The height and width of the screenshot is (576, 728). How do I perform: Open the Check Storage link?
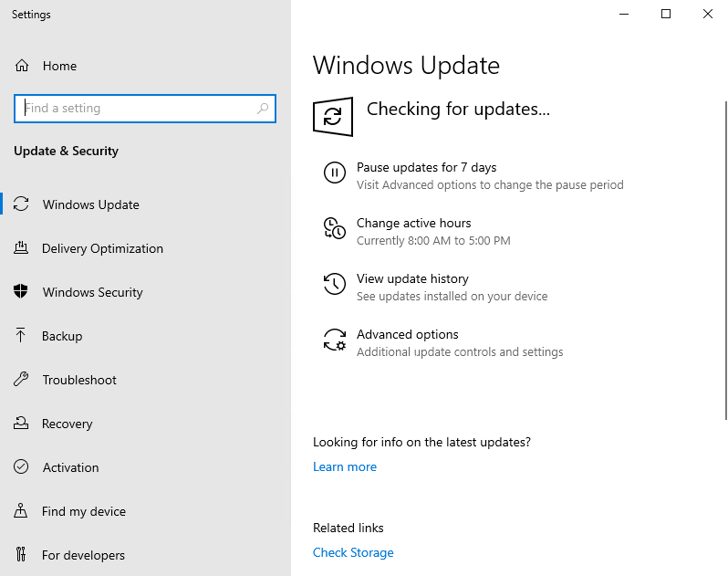click(x=353, y=552)
